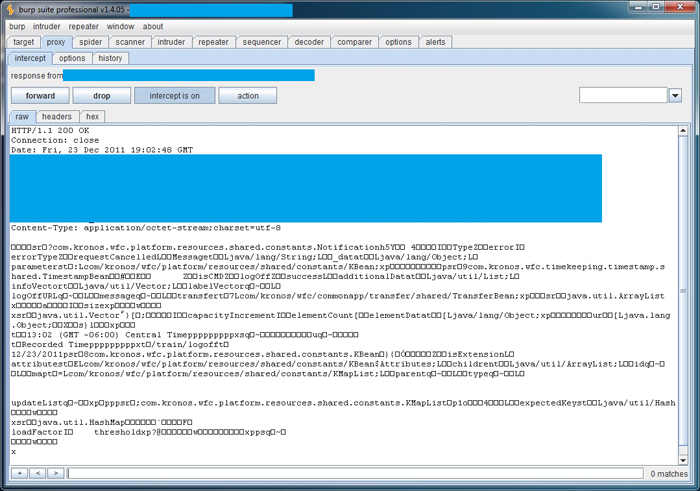Image resolution: width=700 pixels, height=491 pixels.
Task: Switch to the decoder tab
Action: (x=309, y=42)
